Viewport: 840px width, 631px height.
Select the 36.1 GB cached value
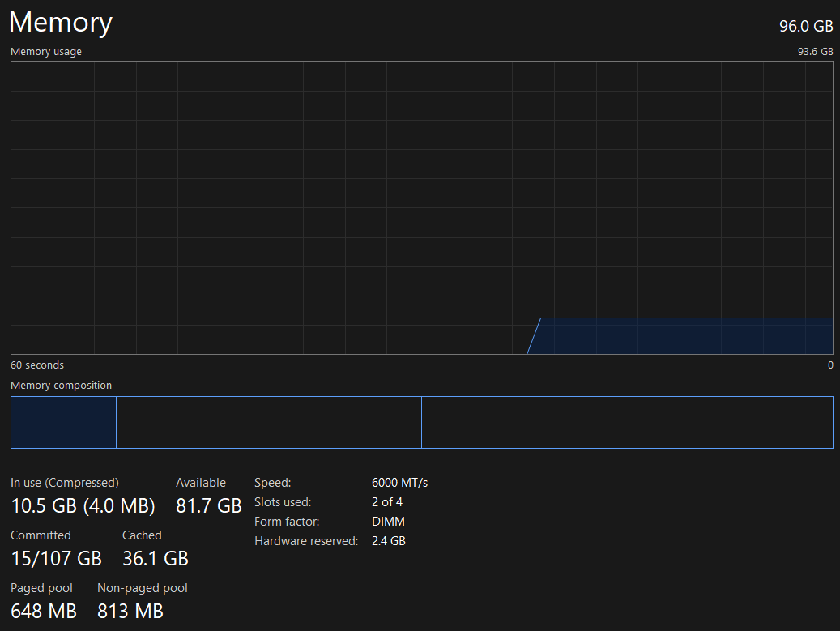pyautogui.click(x=156, y=558)
